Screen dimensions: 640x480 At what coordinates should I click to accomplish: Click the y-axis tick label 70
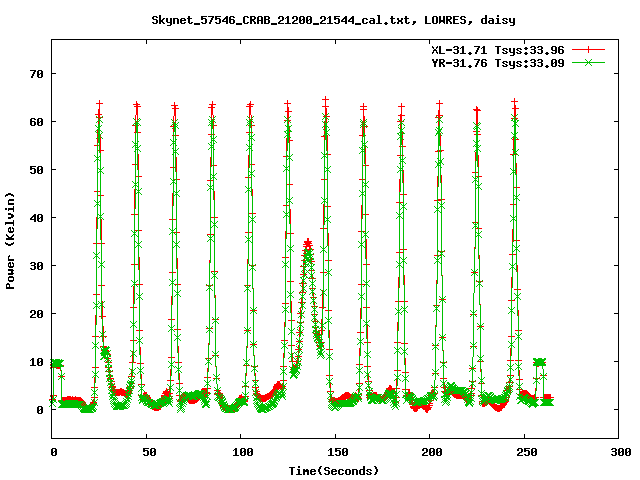(x=36, y=74)
